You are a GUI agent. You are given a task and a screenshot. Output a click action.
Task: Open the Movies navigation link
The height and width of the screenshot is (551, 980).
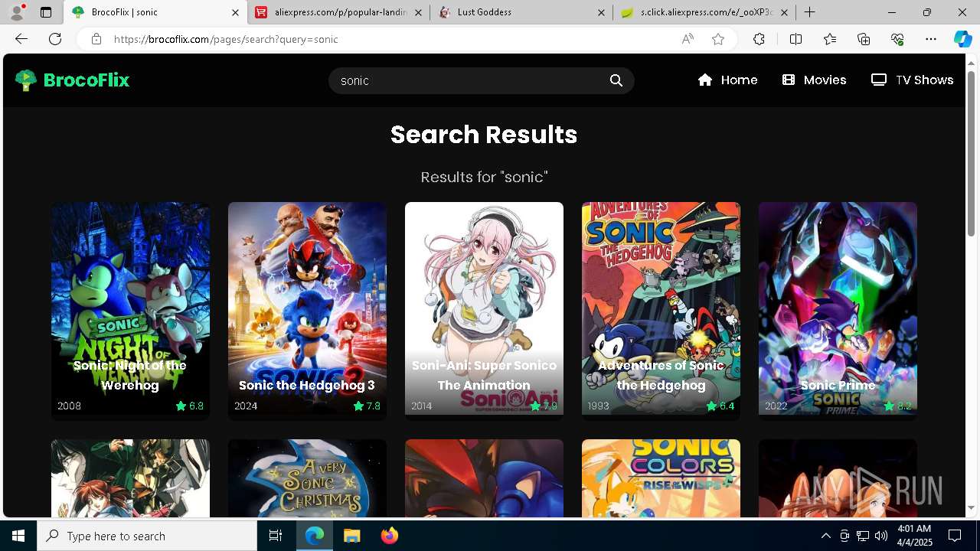(x=814, y=80)
